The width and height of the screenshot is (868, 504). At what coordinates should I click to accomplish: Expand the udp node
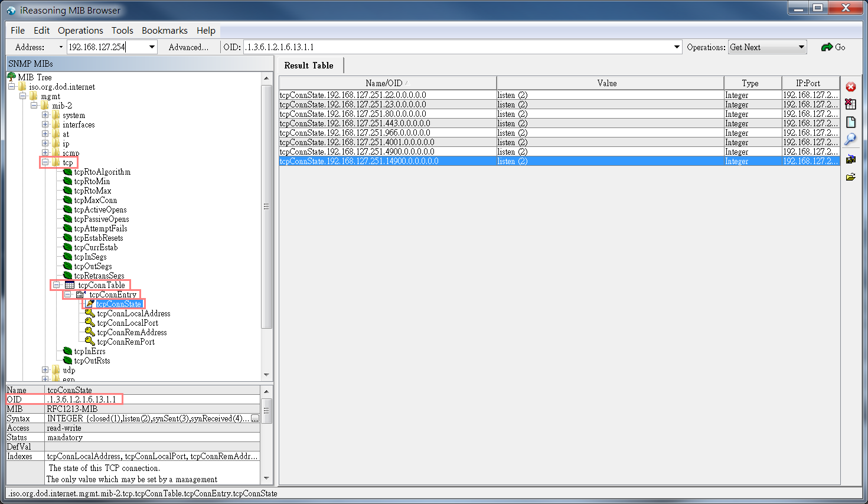[x=45, y=370]
